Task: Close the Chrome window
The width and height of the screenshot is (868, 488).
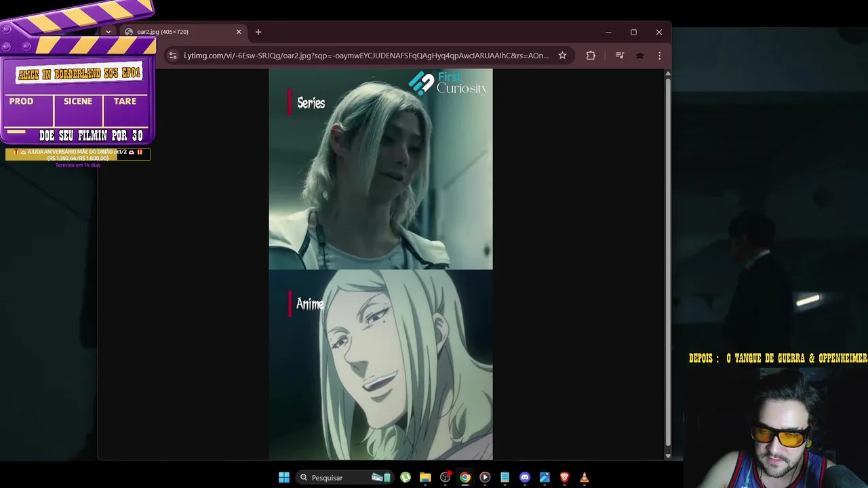Action: [659, 32]
